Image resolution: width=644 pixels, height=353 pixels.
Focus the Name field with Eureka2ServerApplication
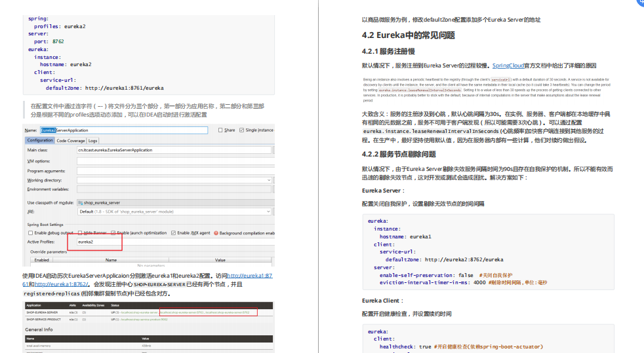coord(124,130)
